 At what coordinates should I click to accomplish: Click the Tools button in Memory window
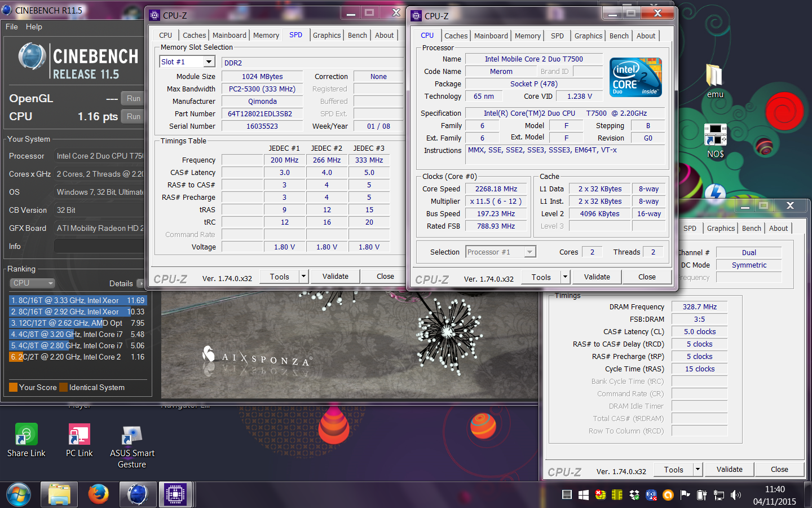click(x=673, y=469)
